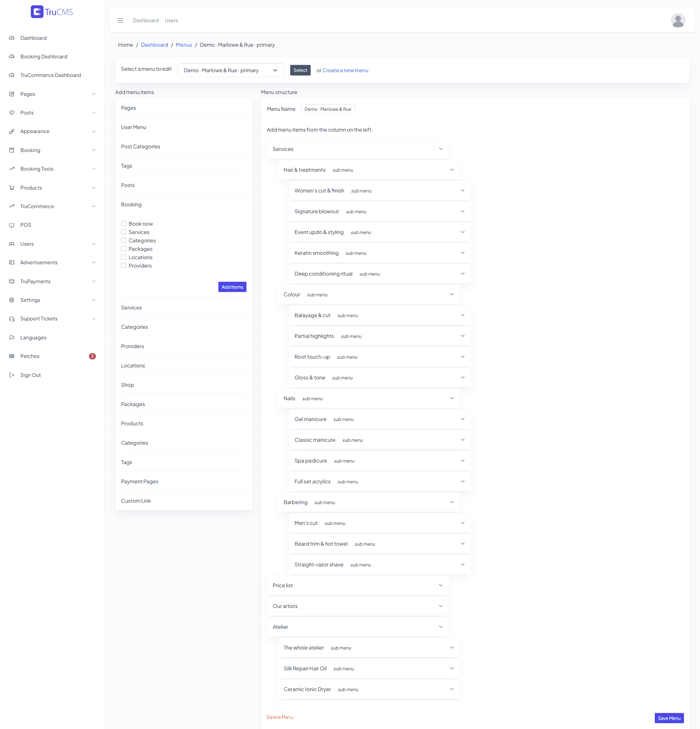
Task: Click the Languages flag icon in sidebar
Action: [x=12, y=338]
